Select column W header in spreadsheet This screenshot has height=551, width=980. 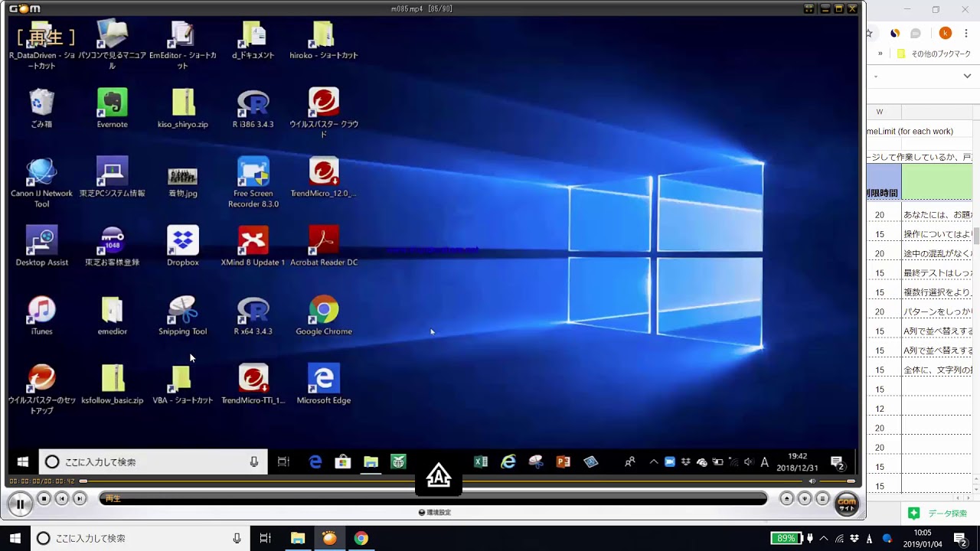tap(880, 112)
